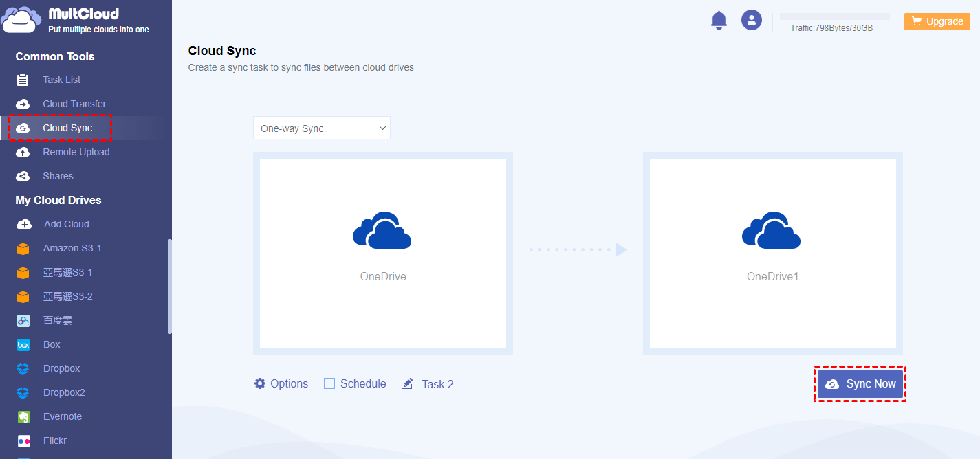This screenshot has height=459, width=980.
Task: Open the Flickr drive entry
Action: 55,440
